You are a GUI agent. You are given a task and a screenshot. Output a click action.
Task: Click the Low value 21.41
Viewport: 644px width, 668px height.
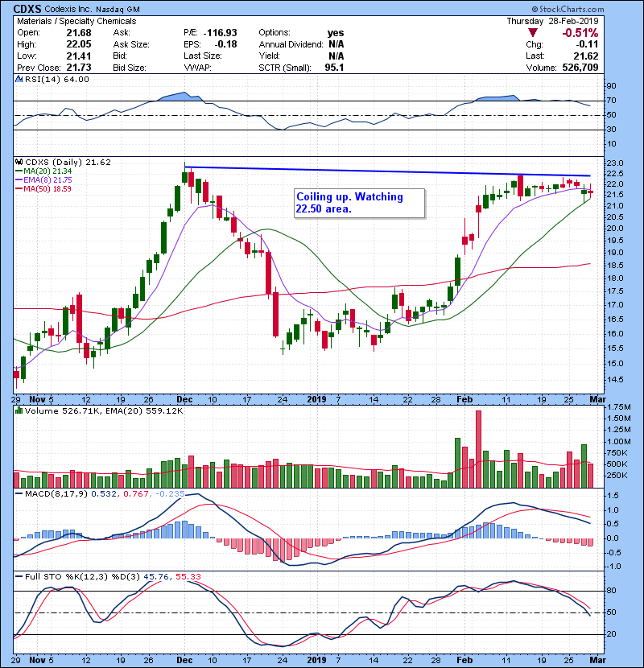[79, 56]
